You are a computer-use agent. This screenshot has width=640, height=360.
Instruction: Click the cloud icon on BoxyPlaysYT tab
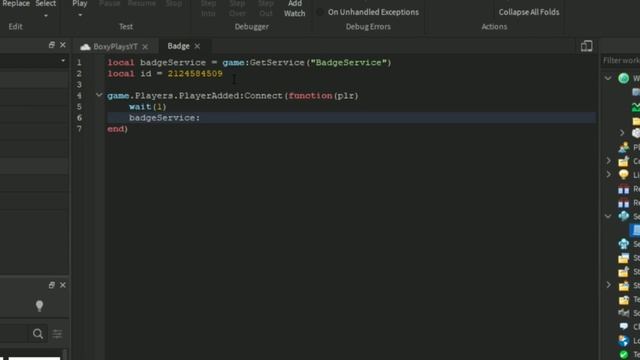pyautogui.click(x=85, y=47)
